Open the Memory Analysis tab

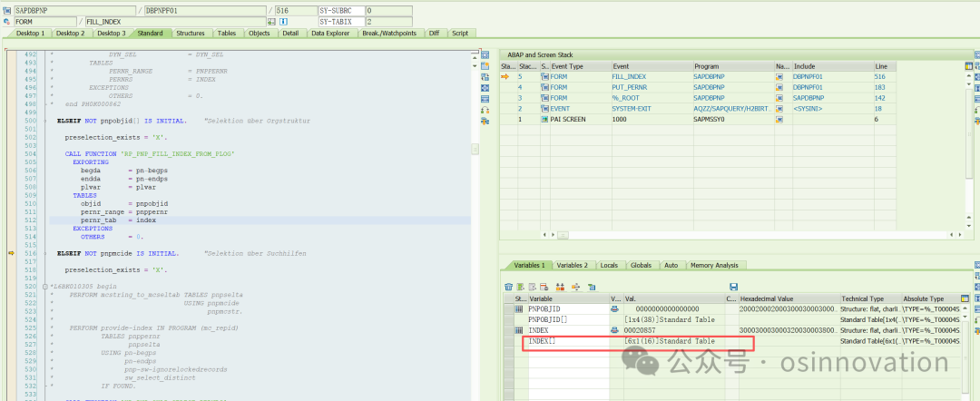[x=714, y=266]
